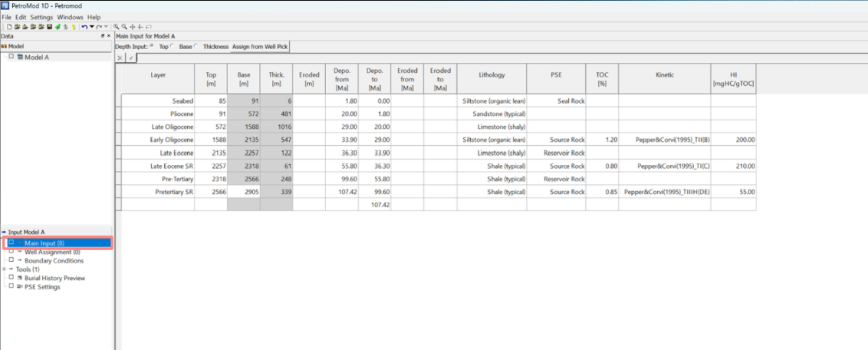
Task: Click the Model panel header icon
Action: coord(4,47)
